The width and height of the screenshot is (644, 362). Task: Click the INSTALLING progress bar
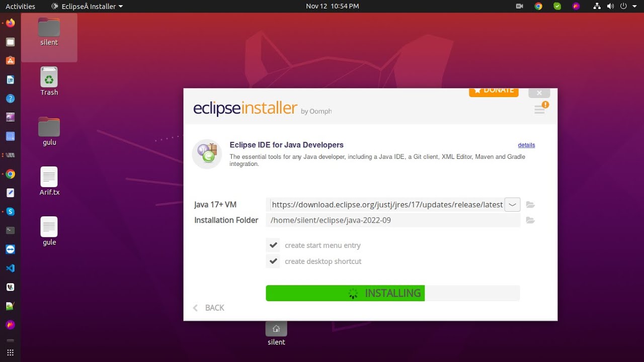[392, 293]
